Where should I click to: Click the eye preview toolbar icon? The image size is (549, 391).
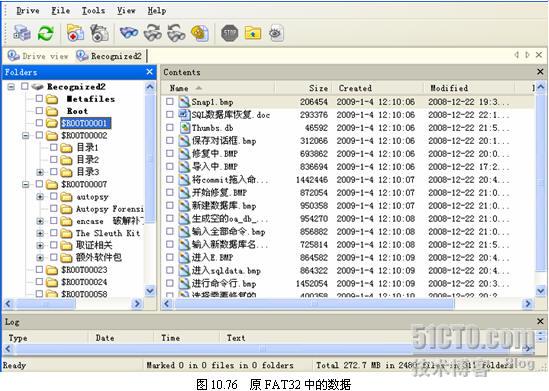point(276,33)
